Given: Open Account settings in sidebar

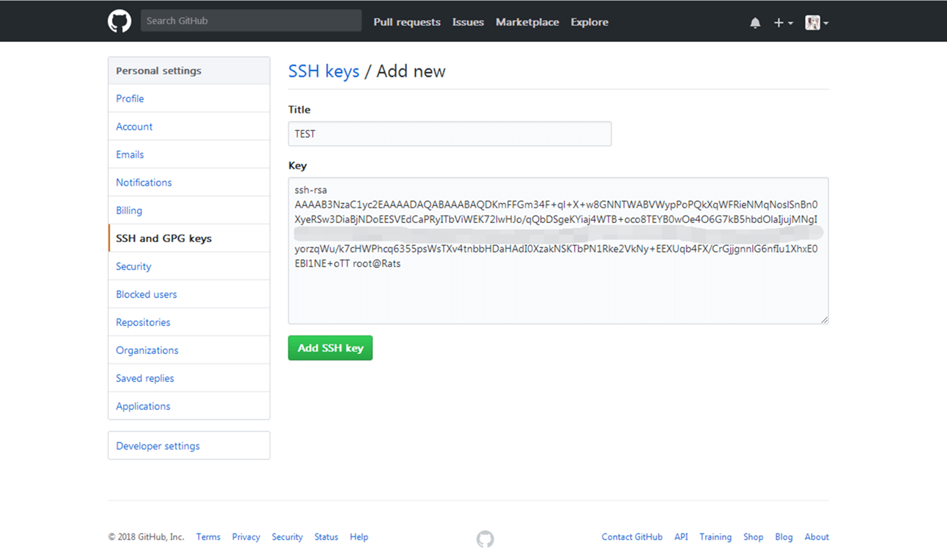Looking at the screenshot, I should pos(189,127).
